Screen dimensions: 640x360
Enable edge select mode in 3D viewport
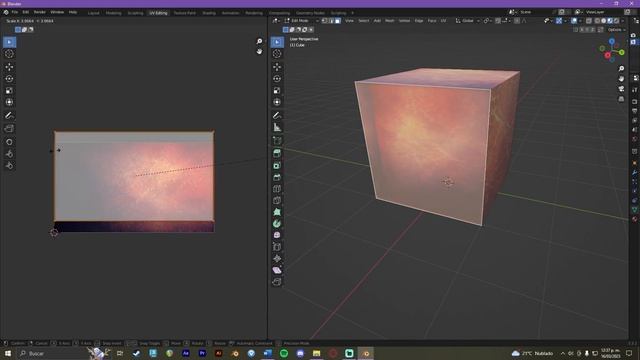(331, 21)
